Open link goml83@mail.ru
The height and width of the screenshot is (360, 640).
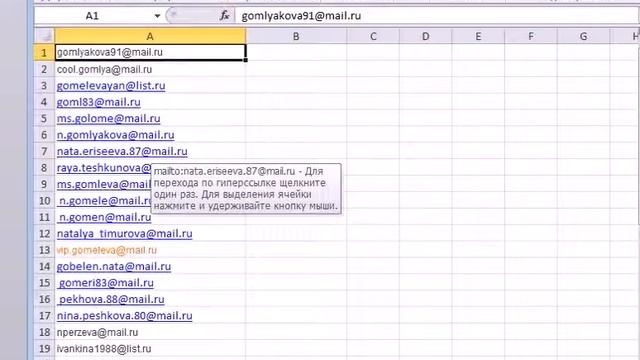[x=98, y=102]
